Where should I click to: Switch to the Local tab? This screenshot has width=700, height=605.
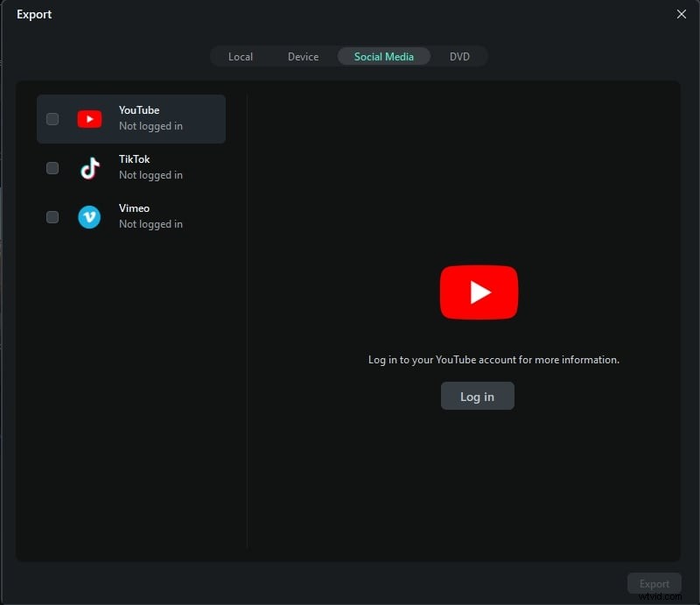tap(240, 56)
